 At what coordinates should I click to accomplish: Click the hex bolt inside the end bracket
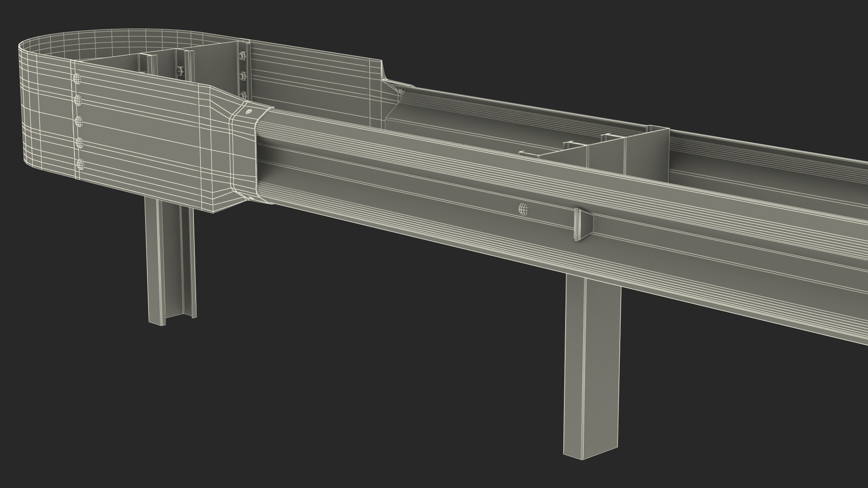tap(180, 70)
